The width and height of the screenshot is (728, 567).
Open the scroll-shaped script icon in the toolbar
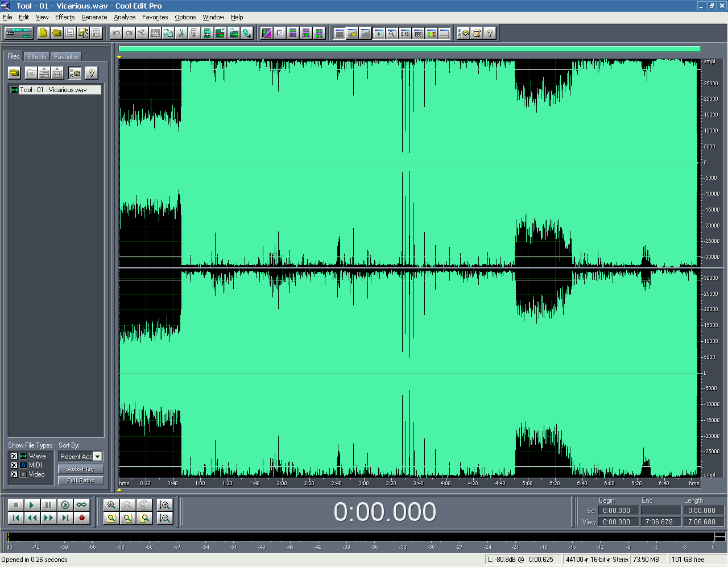coord(477,33)
